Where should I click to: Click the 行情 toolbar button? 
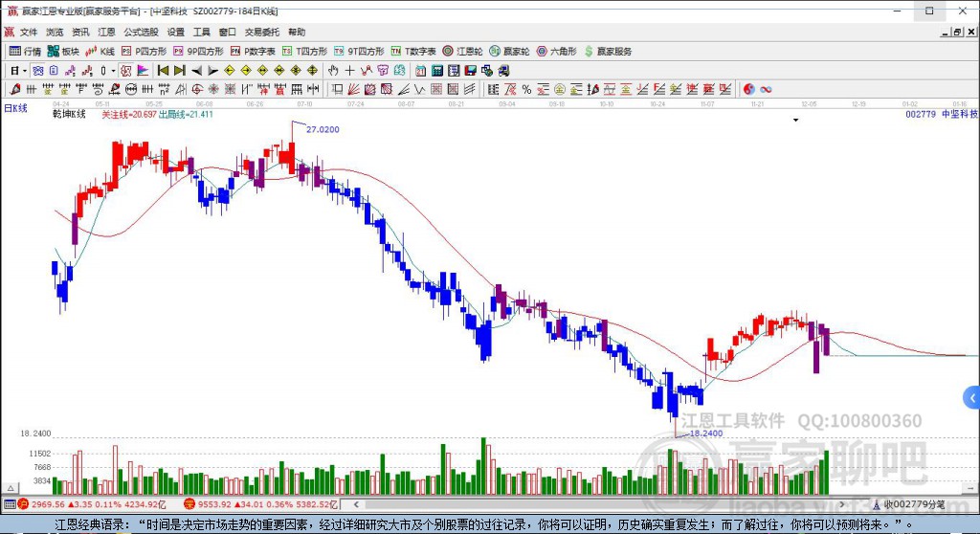(x=25, y=52)
